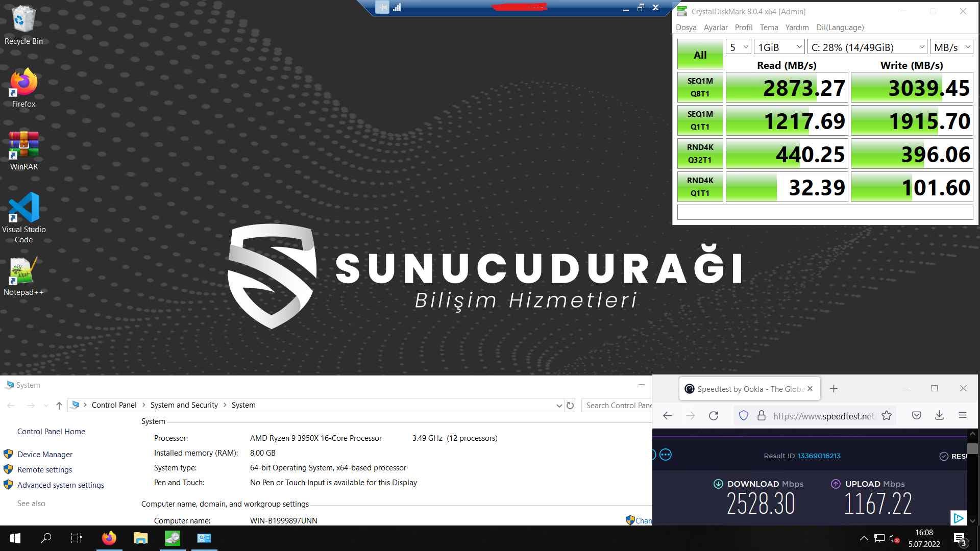Bookmark the Speedtest page with star
This screenshot has height=551, width=980.
point(887,416)
